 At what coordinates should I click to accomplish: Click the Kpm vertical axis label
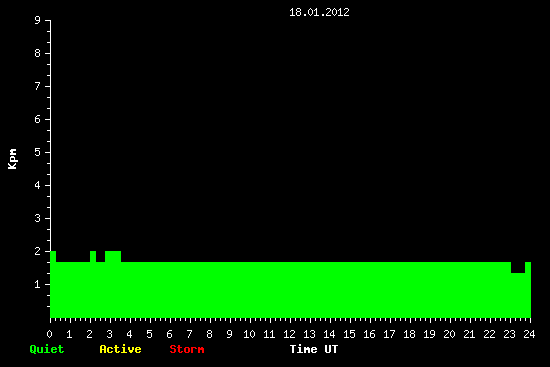(x=12, y=159)
